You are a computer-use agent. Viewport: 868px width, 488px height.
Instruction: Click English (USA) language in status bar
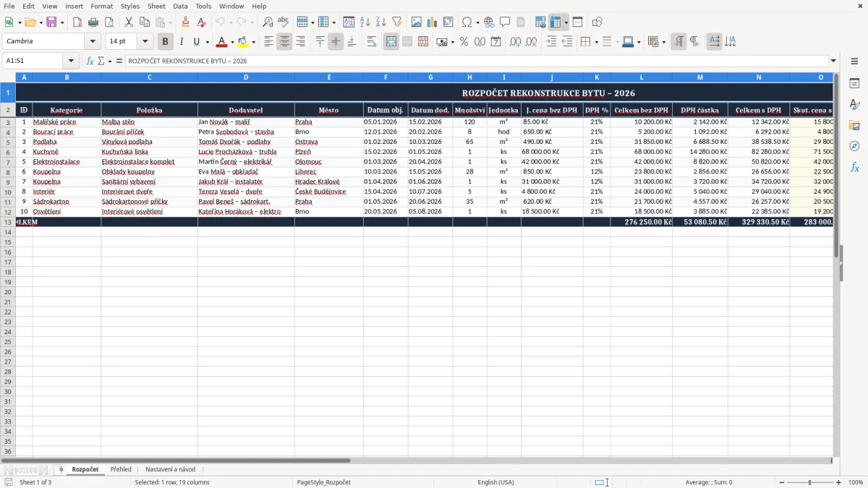(x=496, y=482)
